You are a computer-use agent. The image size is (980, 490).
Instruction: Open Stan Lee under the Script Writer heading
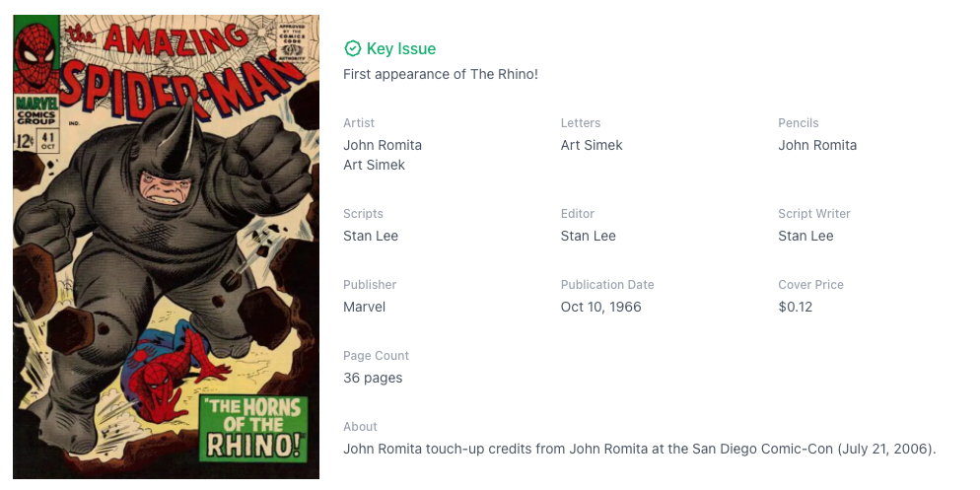pyautogui.click(x=805, y=236)
